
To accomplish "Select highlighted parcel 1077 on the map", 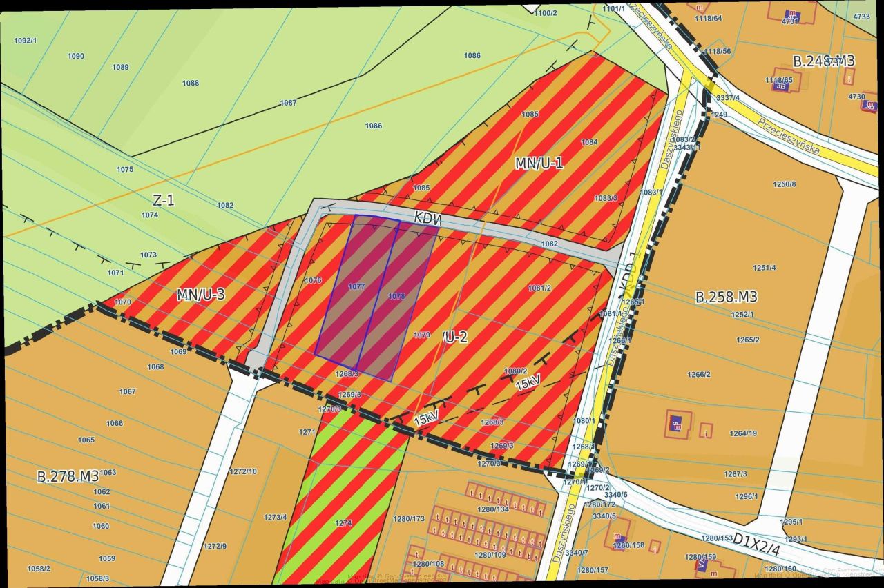I will pos(356,286).
